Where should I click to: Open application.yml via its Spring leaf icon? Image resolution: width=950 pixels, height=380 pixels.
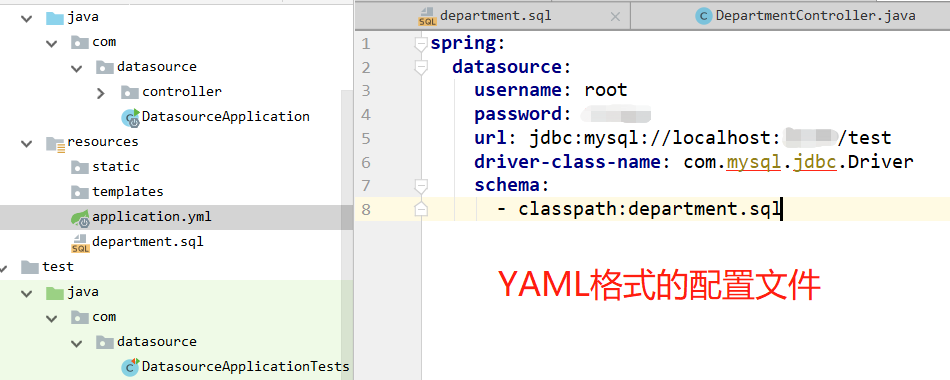coord(81,218)
